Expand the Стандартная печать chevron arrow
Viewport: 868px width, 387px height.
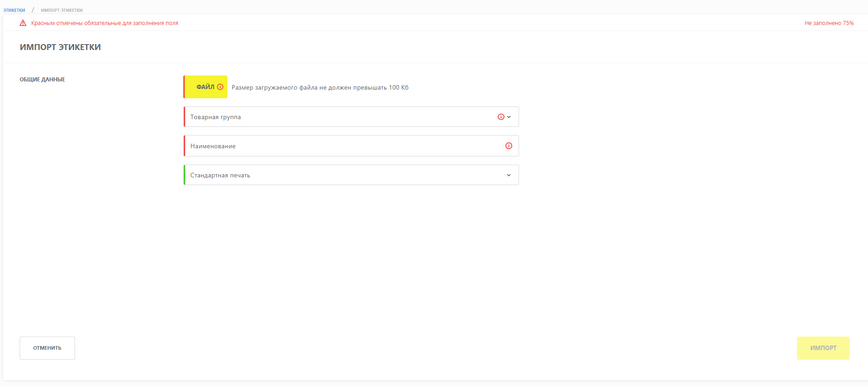509,175
